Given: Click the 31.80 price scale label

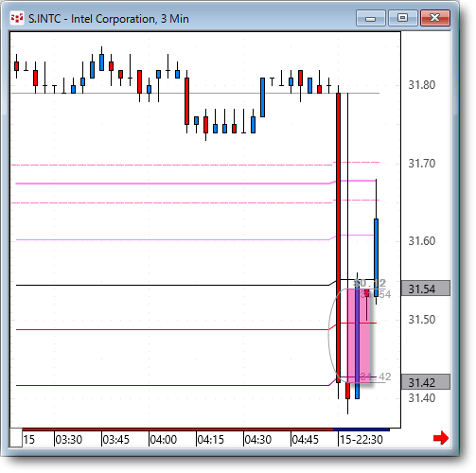Looking at the screenshot, I should coord(422,85).
